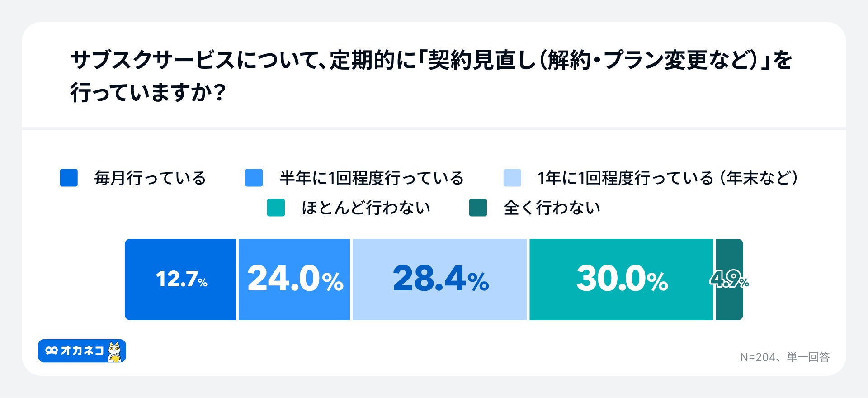Click the オカネコ logo badge

click(81, 351)
